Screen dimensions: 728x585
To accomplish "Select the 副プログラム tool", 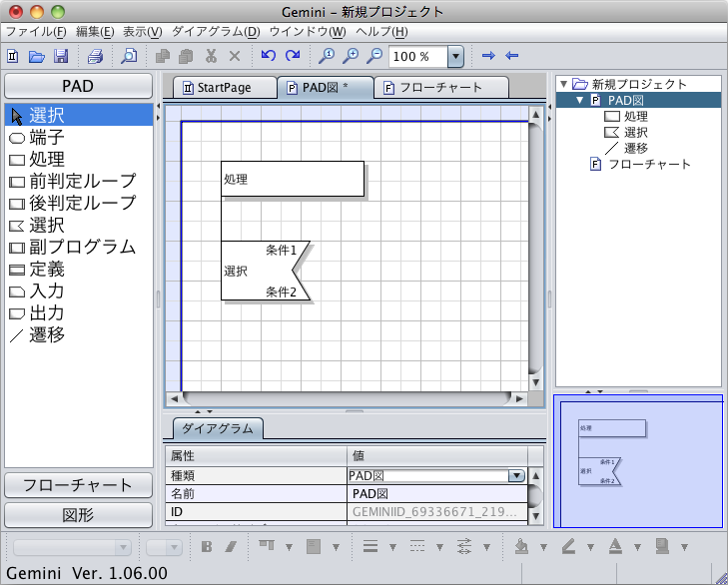I will pos(79,247).
